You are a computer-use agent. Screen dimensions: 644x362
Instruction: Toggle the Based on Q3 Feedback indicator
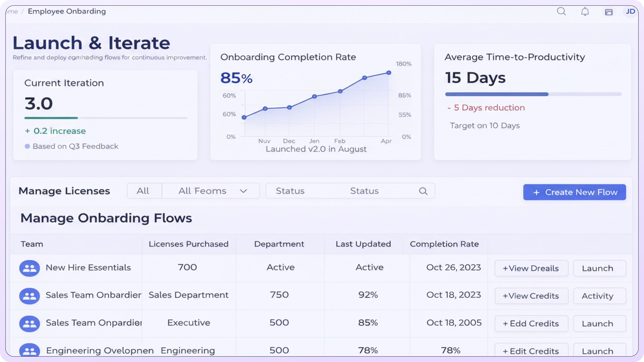[28, 146]
